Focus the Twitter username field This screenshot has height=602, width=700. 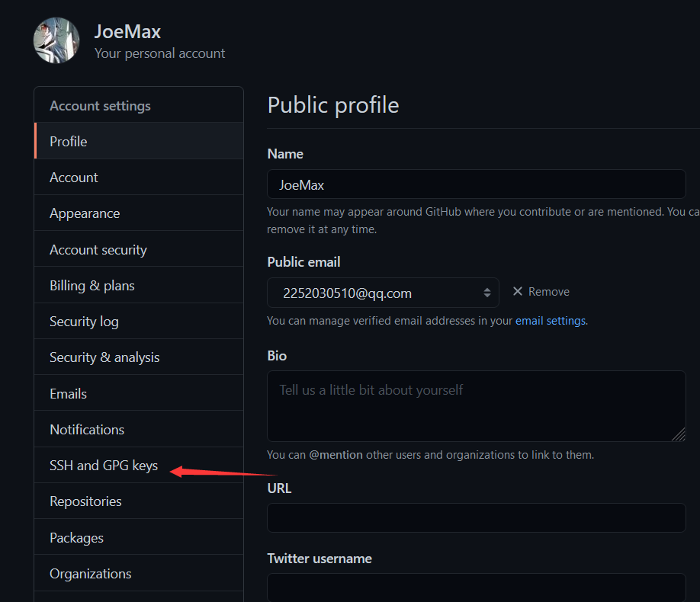tap(477, 588)
